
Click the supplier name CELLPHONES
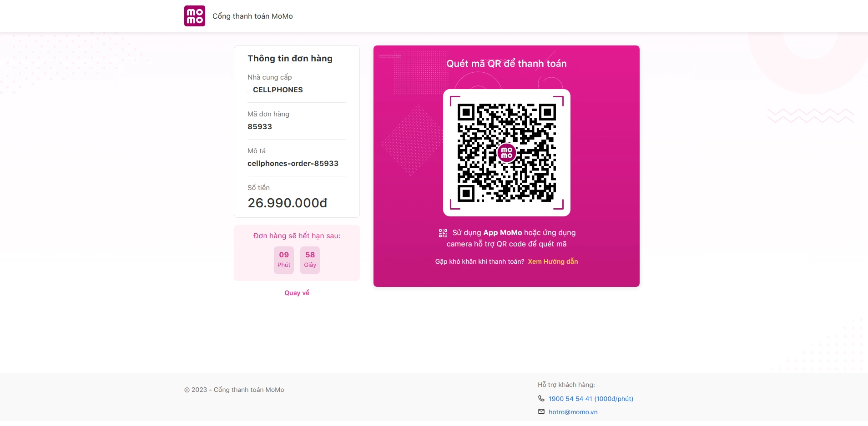click(278, 90)
